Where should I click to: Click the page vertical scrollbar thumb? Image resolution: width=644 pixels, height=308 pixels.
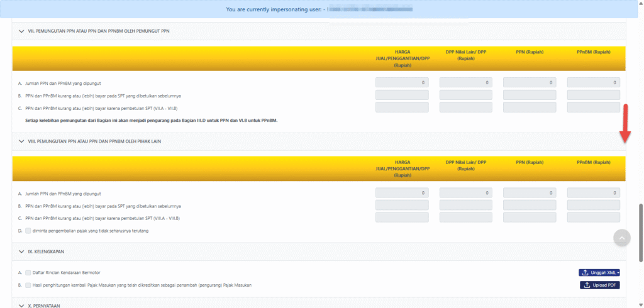[x=640, y=231]
